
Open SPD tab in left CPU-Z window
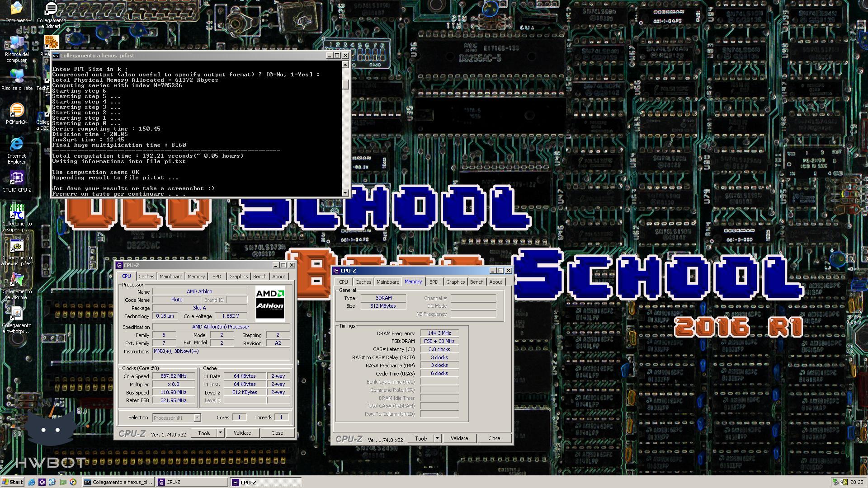click(x=217, y=277)
